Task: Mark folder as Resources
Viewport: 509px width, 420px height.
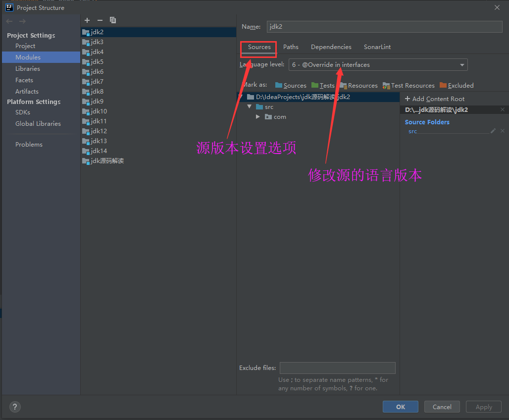Action: (x=358, y=85)
